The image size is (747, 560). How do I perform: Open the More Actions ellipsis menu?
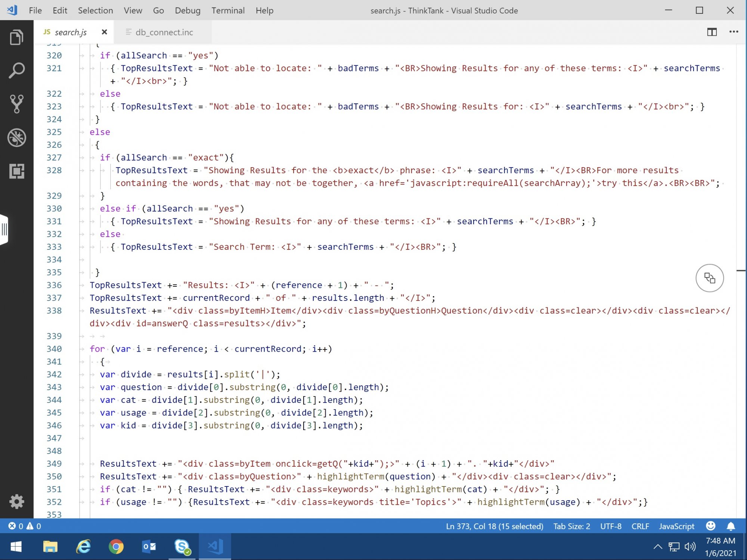(x=734, y=32)
